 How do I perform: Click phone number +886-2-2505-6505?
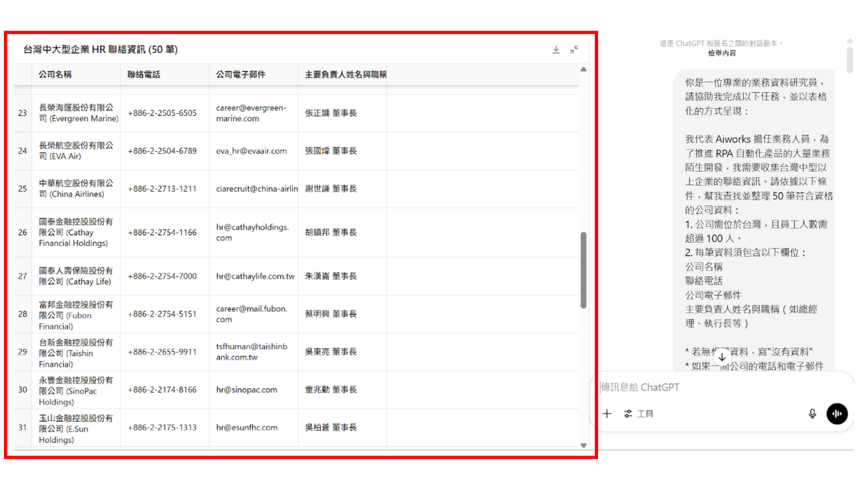tap(162, 113)
